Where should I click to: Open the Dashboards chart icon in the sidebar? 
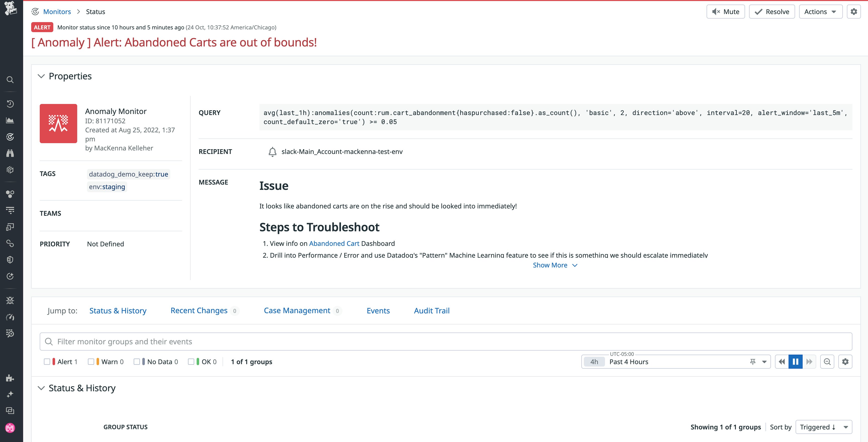click(10, 120)
